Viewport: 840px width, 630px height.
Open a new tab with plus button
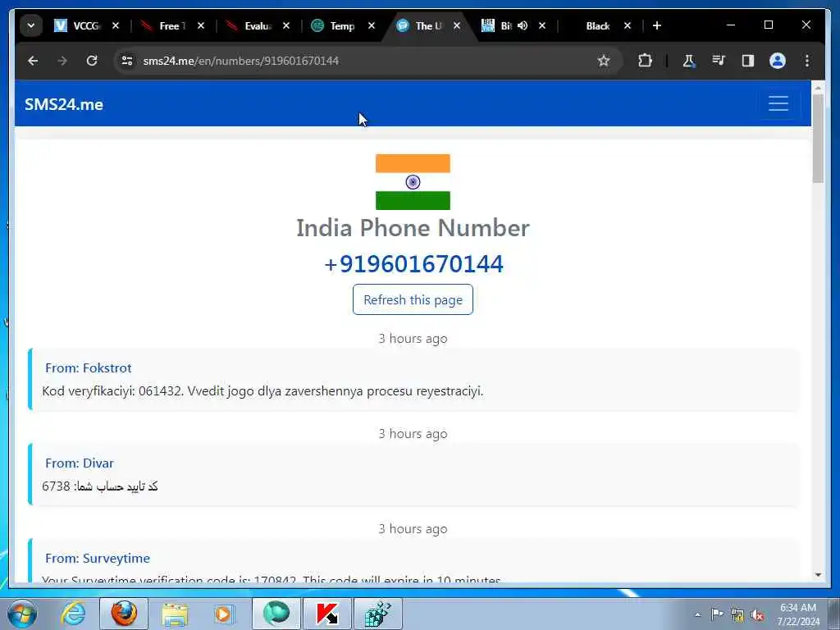pos(657,25)
